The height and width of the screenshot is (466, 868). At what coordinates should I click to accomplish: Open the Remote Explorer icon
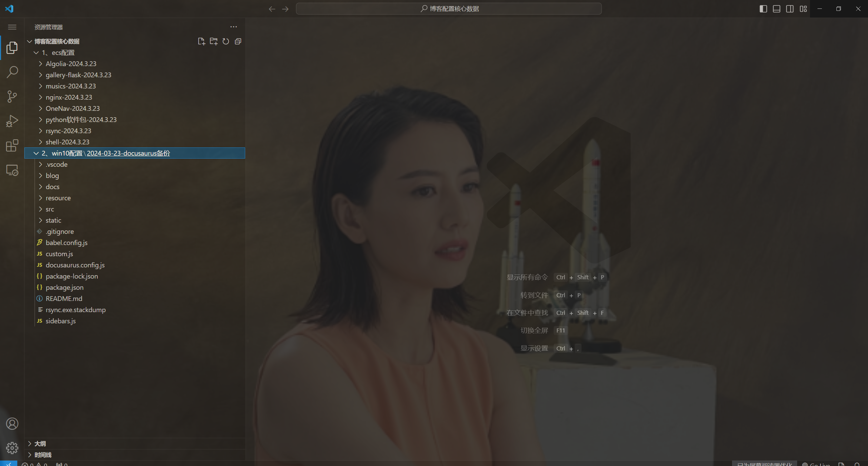[x=12, y=170]
